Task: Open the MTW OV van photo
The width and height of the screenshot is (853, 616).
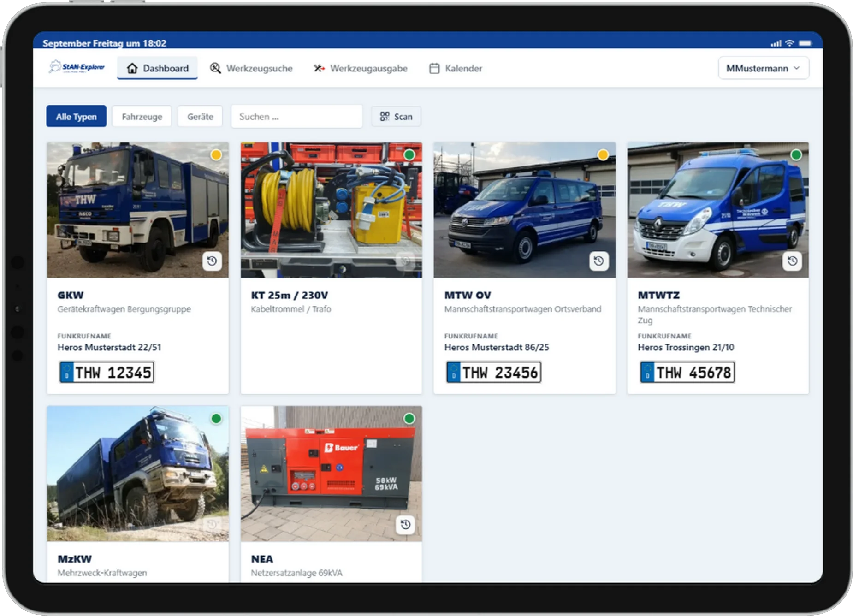Action: (525, 210)
